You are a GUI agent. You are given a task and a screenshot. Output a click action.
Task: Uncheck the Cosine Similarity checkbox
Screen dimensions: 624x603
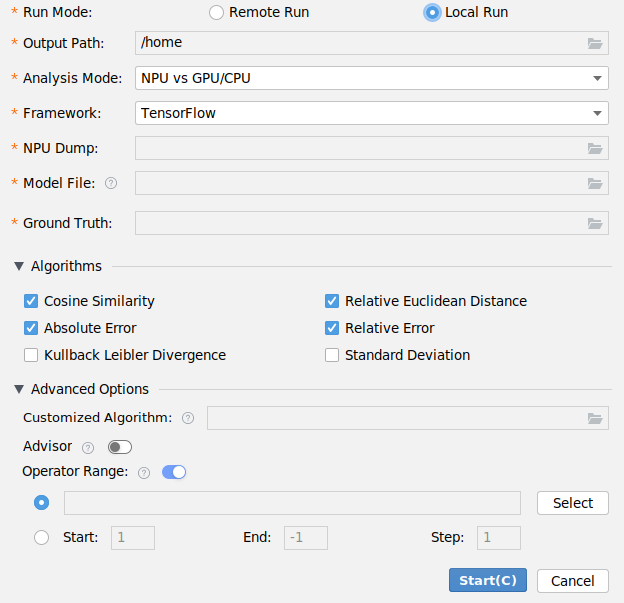pyautogui.click(x=31, y=301)
